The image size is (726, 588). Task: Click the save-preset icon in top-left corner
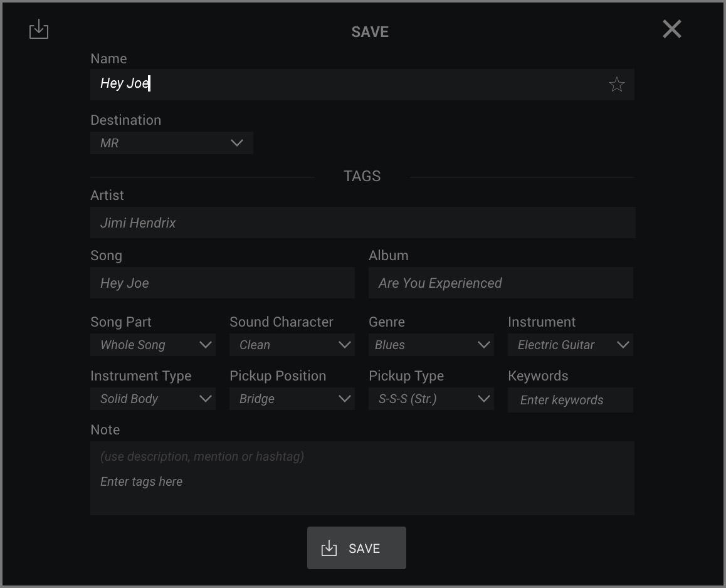pyautogui.click(x=39, y=29)
